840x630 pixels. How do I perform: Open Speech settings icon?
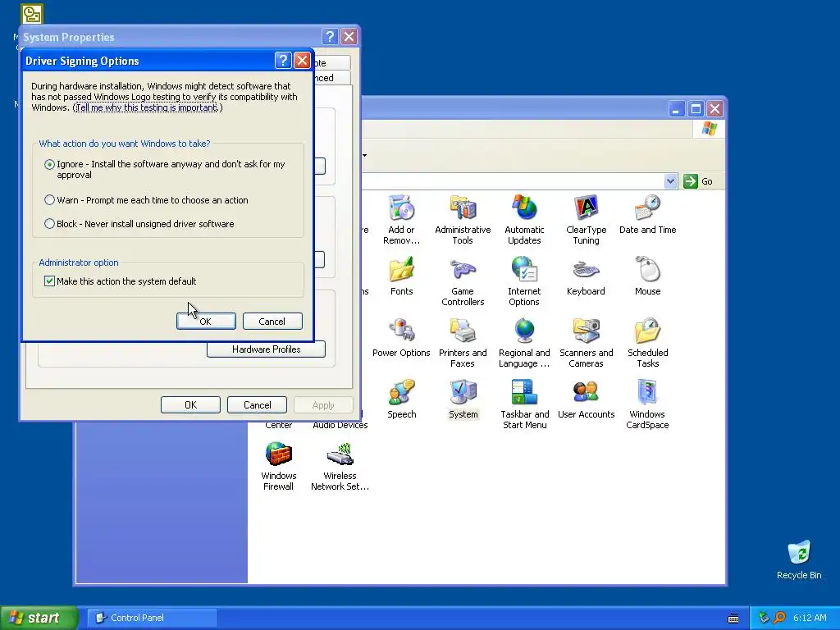tap(401, 393)
